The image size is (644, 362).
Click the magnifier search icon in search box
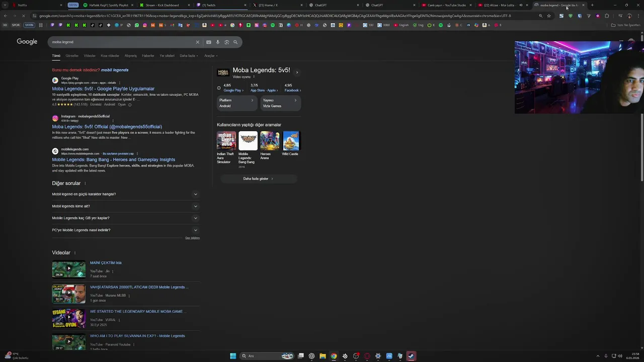pyautogui.click(x=235, y=42)
